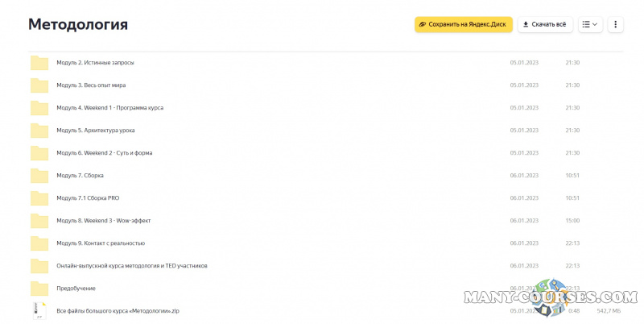
Task: Click the zip archive file icon
Action: pyautogui.click(x=39, y=310)
